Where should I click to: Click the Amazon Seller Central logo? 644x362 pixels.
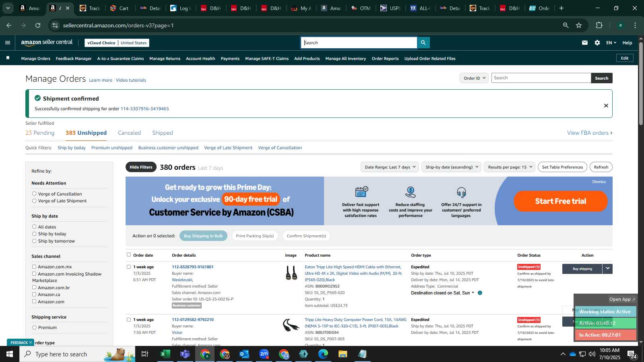pos(47,42)
